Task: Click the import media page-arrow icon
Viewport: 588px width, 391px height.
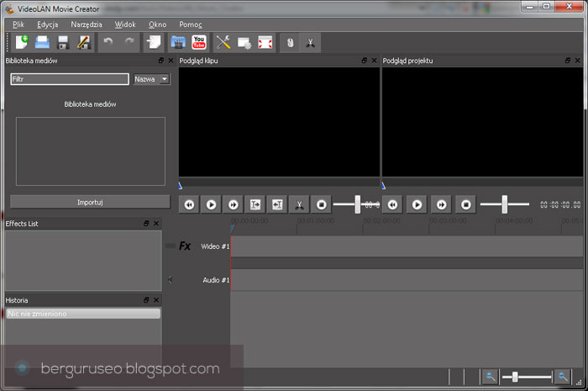Action: 154,42
